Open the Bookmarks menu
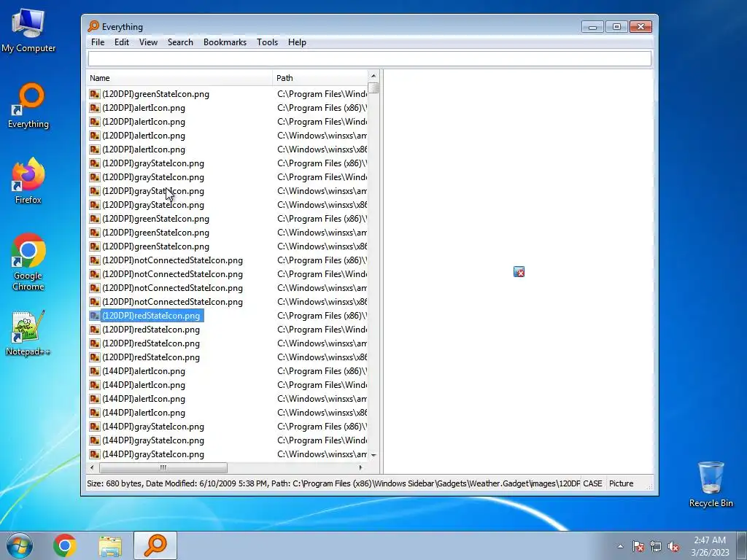 [x=225, y=42]
